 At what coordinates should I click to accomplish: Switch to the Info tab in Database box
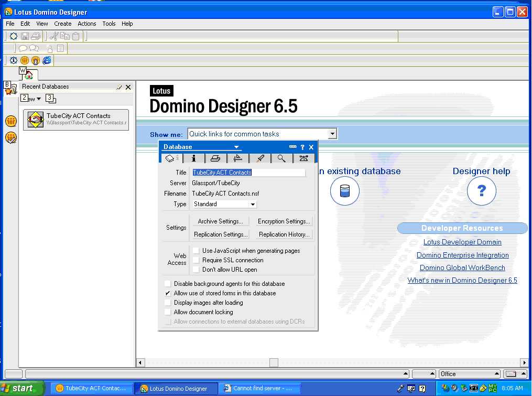tap(193, 158)
